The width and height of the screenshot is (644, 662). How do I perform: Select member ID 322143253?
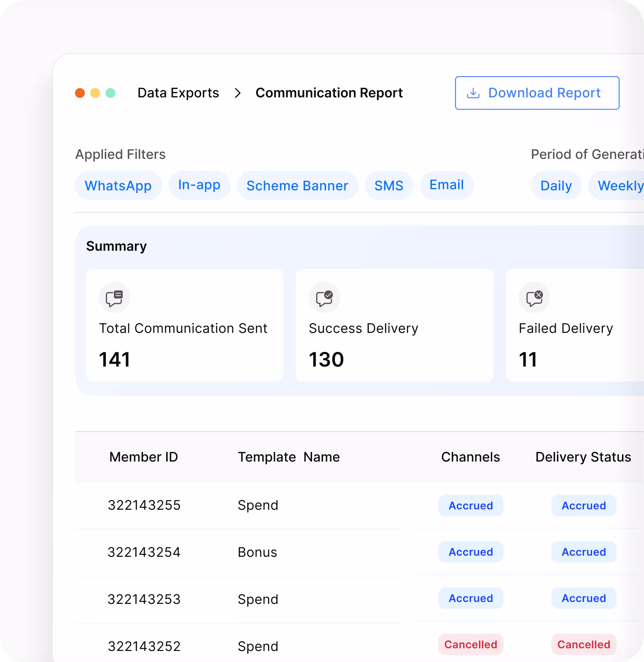point(144,599)
